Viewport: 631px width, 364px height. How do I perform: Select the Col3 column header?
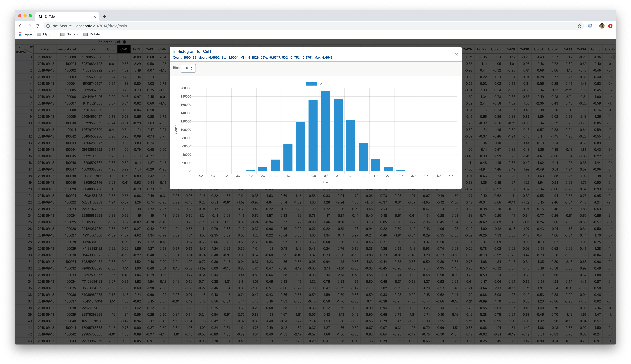[149, 49]
